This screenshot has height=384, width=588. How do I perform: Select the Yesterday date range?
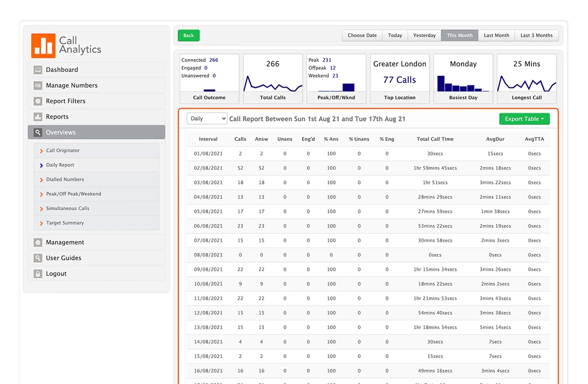coord(424,35)
